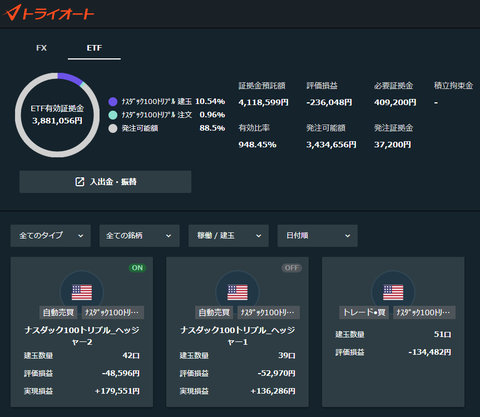Click 発注証拠金 value 37,200円
The height and width of the screenshot is (417, 480).
click(392, 145)
